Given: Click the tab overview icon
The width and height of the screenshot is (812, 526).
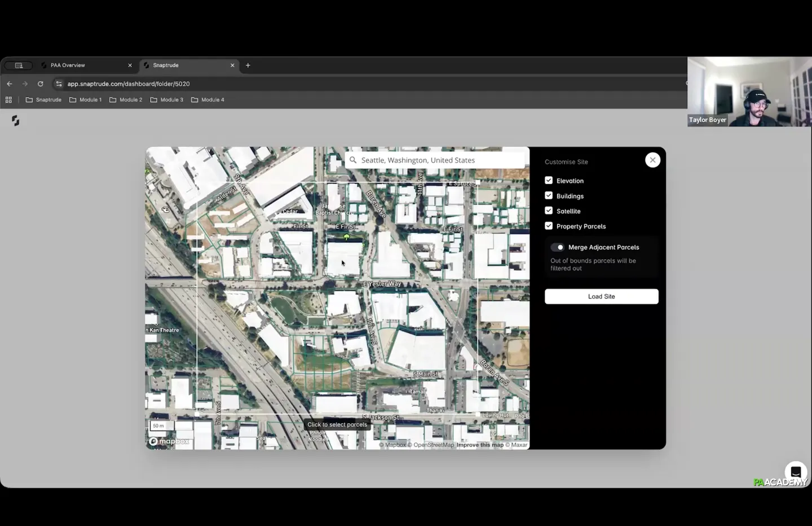Looking at the screenshot, I should (x=19, y=65).
